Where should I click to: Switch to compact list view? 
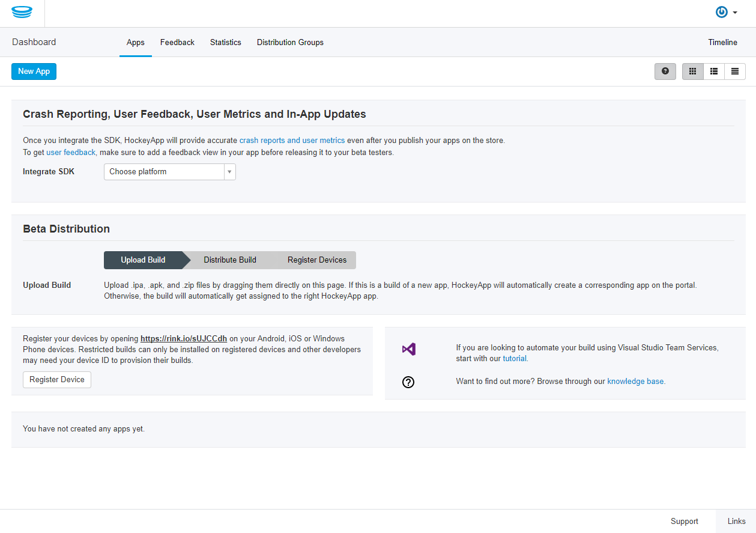735,72
